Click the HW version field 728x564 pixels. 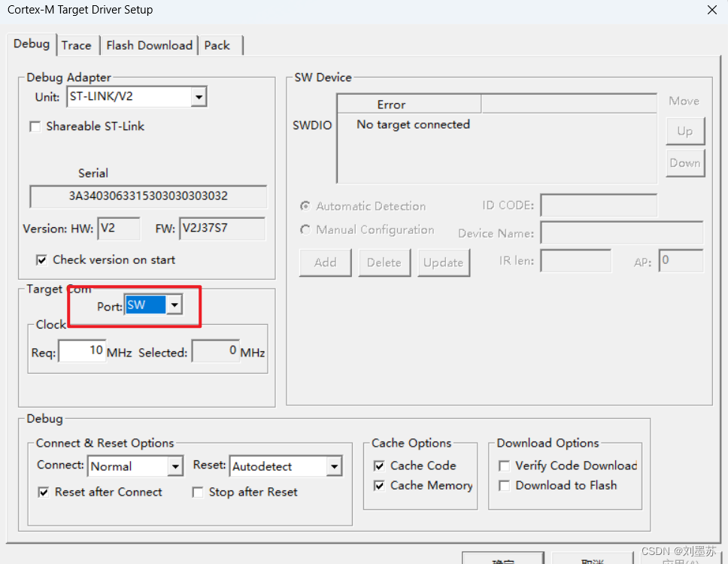(x=119, y=229)
